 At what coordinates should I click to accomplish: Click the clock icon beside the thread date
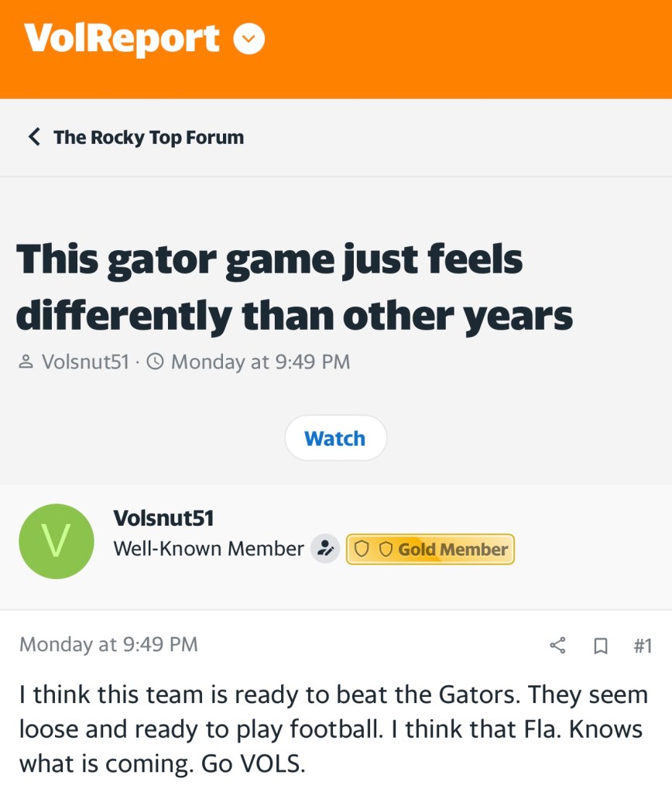(x=155, y=362)
